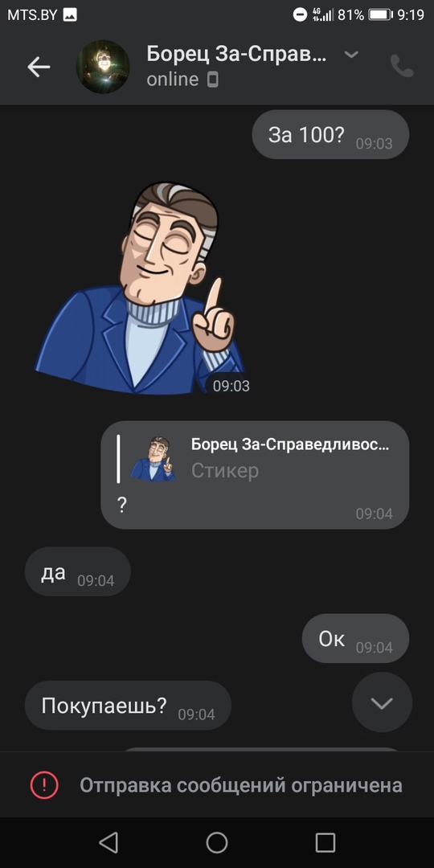Screen dimensions: 434x868
Task: Open recent apps with square button
Action: pos(325,842)
